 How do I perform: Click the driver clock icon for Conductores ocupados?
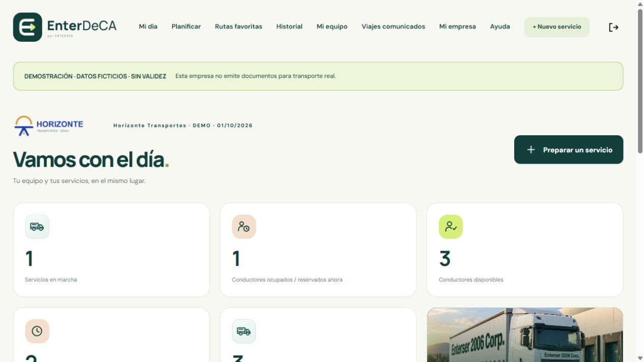tap(244, 227)
